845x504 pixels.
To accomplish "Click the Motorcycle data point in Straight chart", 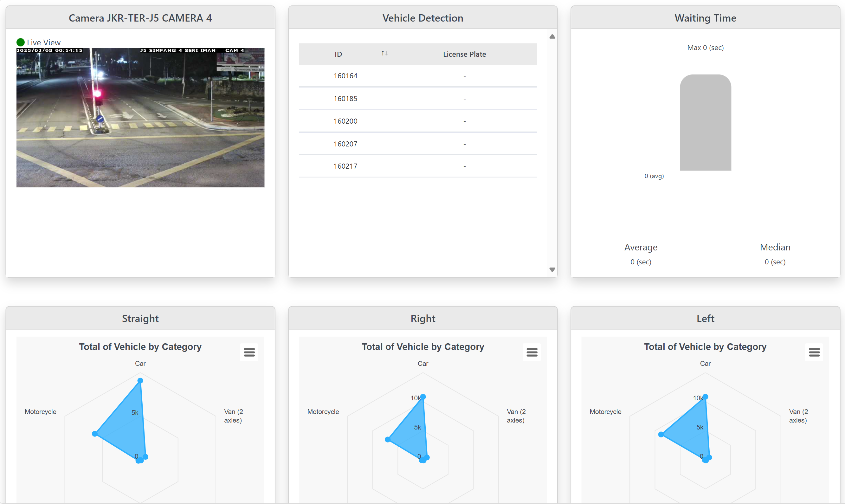I will click(95, 434).
